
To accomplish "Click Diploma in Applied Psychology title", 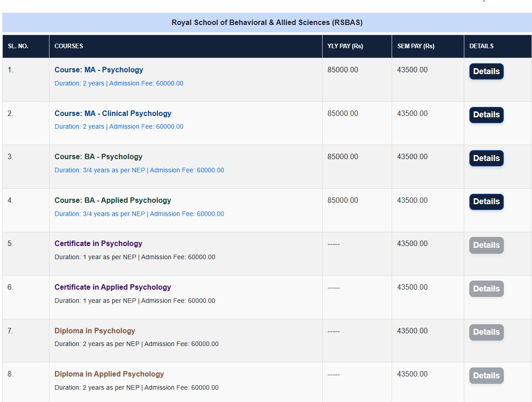I will pos(109,374).
